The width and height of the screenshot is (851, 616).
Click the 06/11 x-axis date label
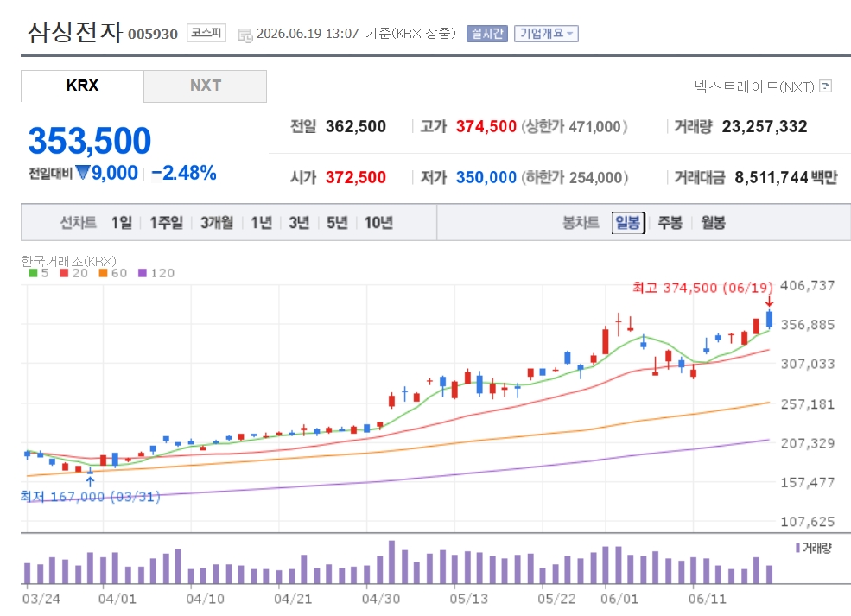click(x=707, y=599)
